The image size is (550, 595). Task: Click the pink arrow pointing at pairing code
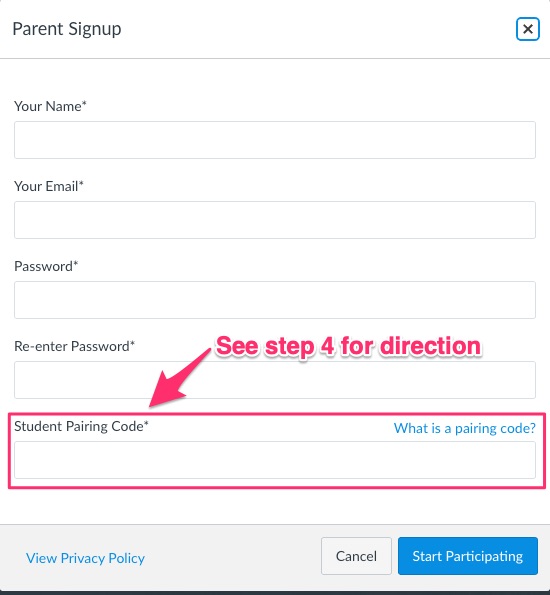tap(180, 378)
